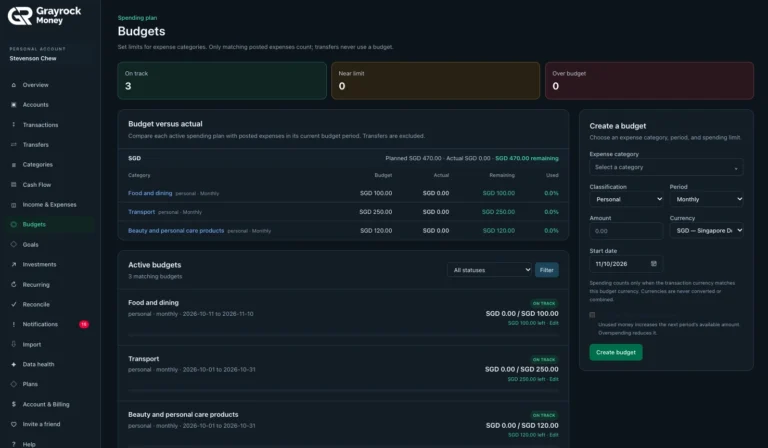This screenshot has height=448, width=768.
Task: Open the Expense category dropdown
Action: 666,167
